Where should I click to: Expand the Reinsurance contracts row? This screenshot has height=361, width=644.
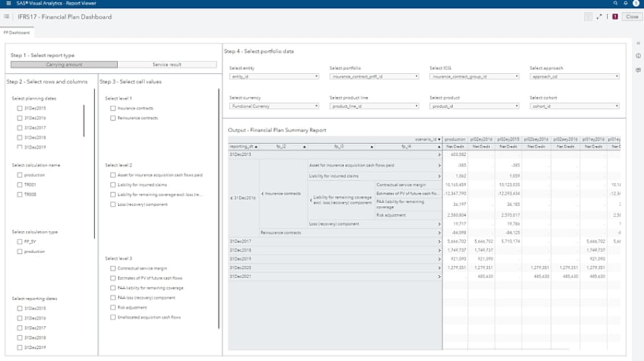tap(439, 232)
